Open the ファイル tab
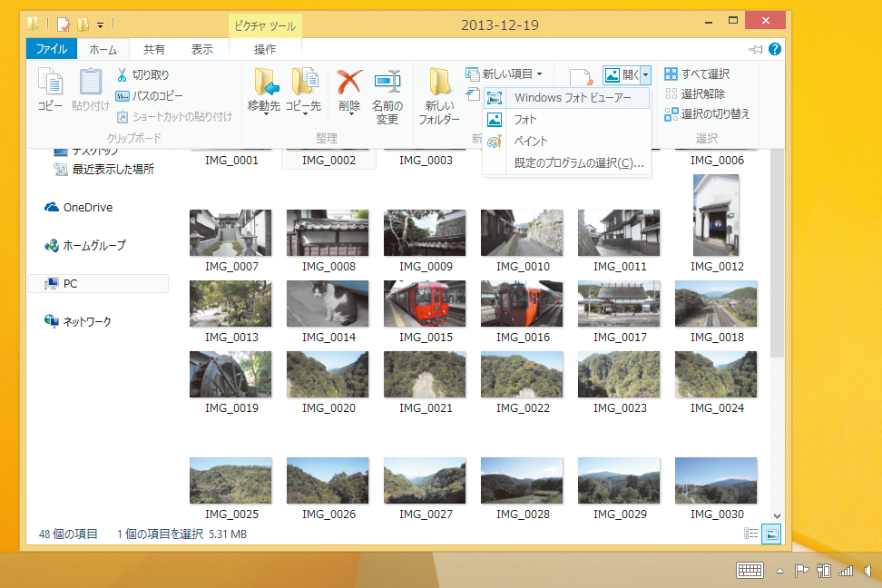Image resolution: width=882 pixels, height=588 pixels. coord(52,49)
